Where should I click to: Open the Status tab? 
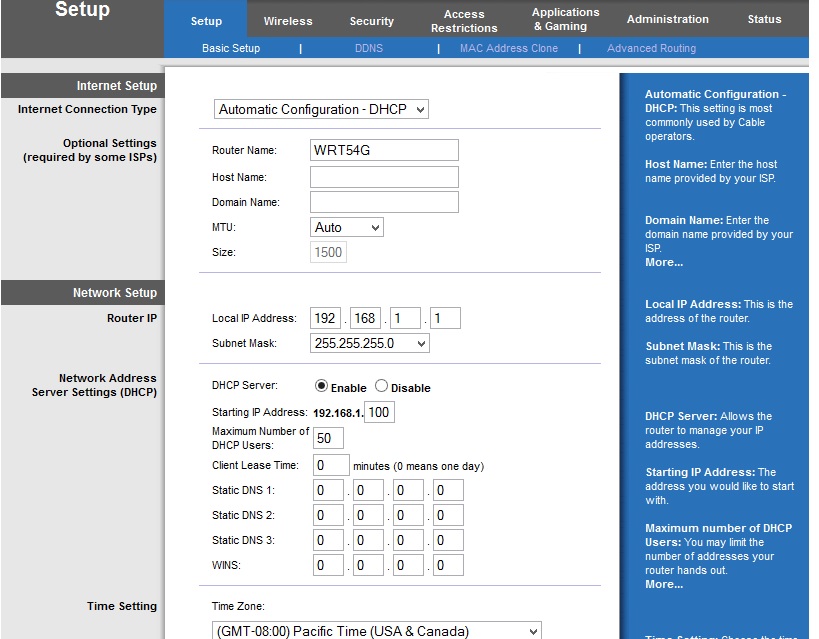[764, 19]
